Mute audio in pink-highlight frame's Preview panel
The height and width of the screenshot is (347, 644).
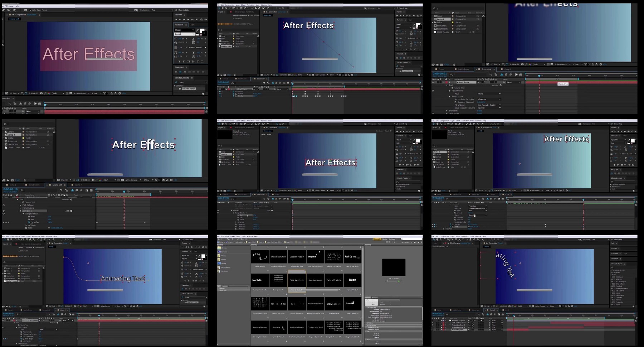(197, 19)
